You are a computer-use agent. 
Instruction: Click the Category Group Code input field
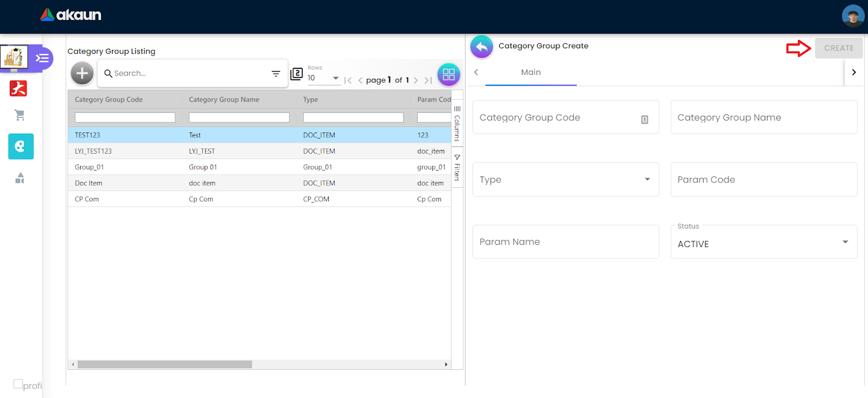[556, 117]
